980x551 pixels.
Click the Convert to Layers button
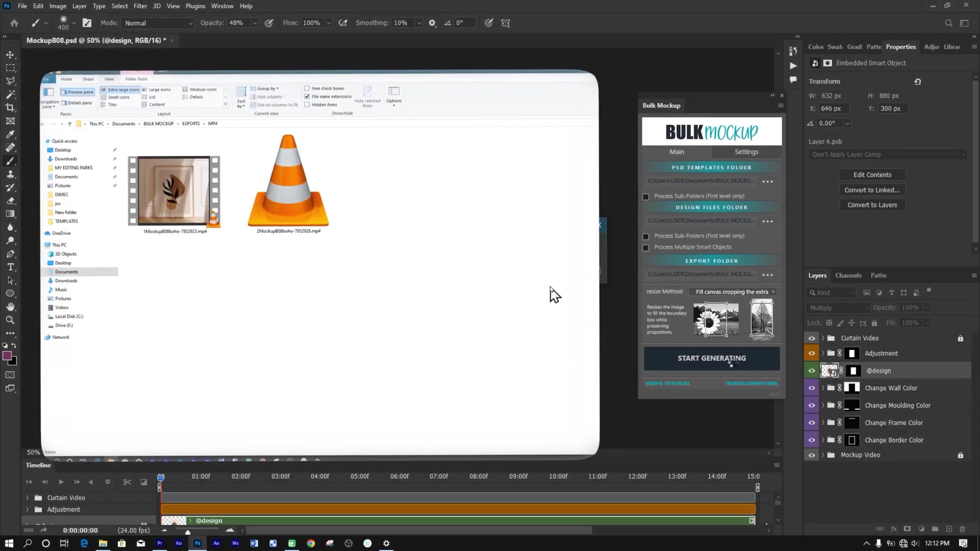click(872, 205)
